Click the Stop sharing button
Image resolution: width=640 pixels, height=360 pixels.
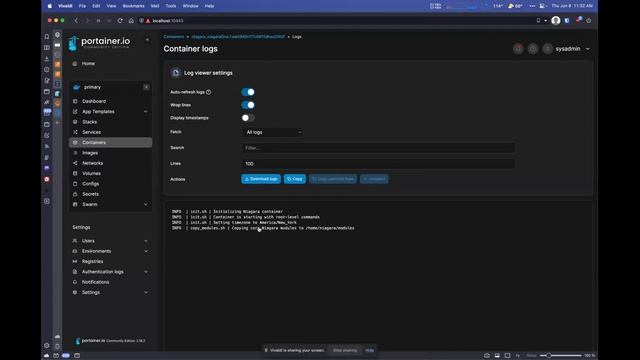(x=345, y=350)
